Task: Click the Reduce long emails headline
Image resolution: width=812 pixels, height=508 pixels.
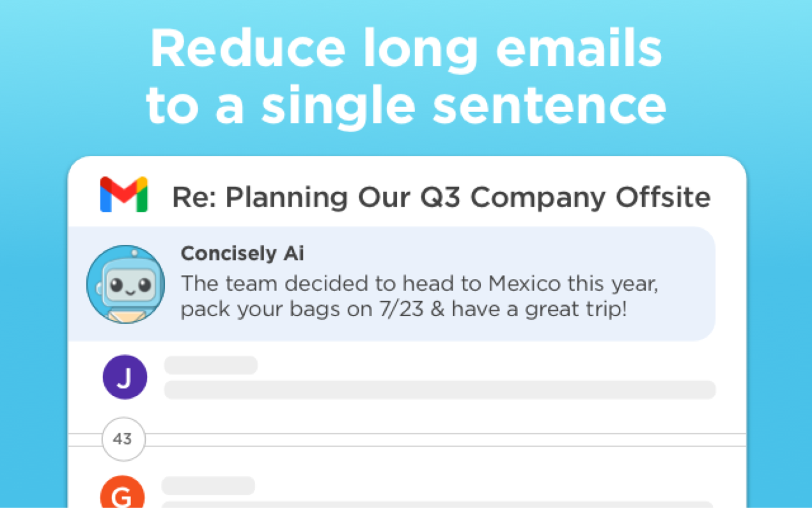Action: pos(406,49)
